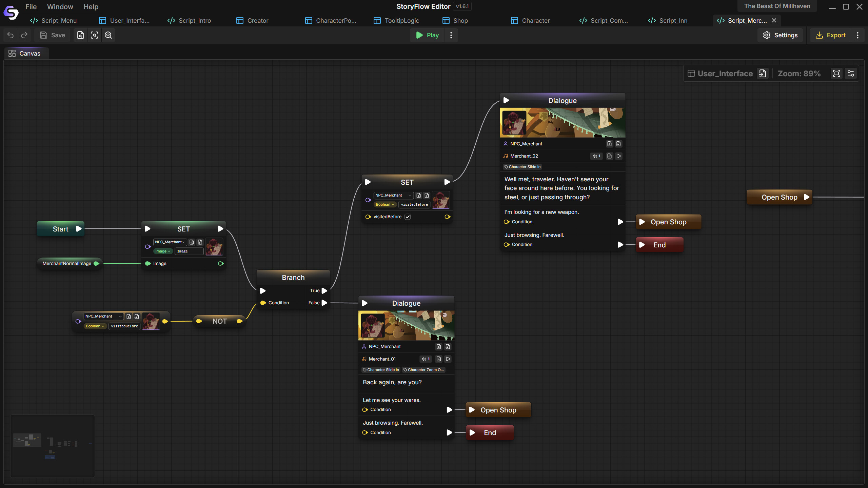
Task: Expand NPC_Merchant dropdown in the getter node near NOT
Action: [x=103, y=316]
